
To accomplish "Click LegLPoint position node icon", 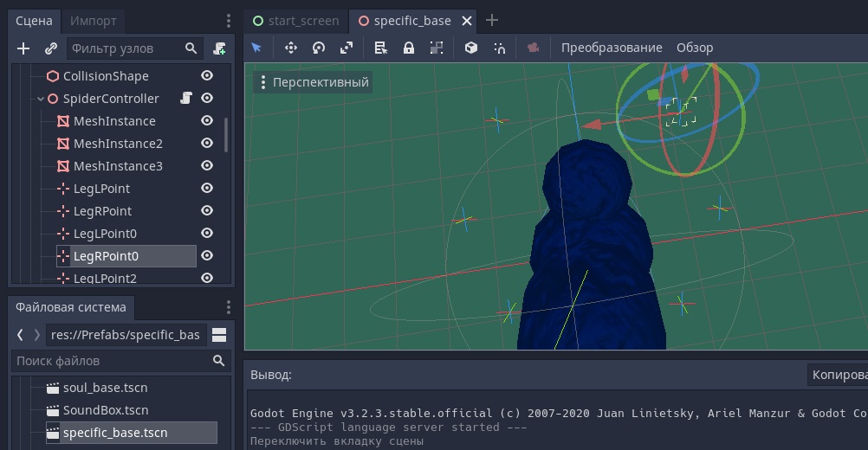I will coord(63,189).
